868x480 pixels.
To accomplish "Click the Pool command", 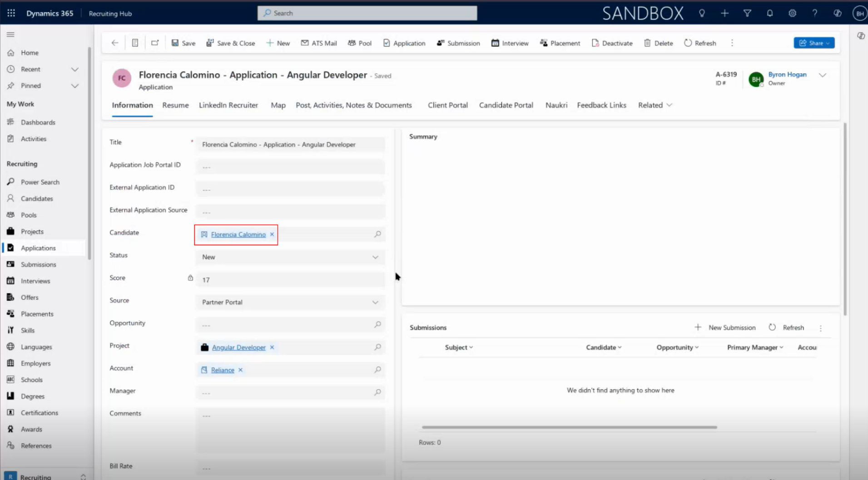I will tap(360, 43).
